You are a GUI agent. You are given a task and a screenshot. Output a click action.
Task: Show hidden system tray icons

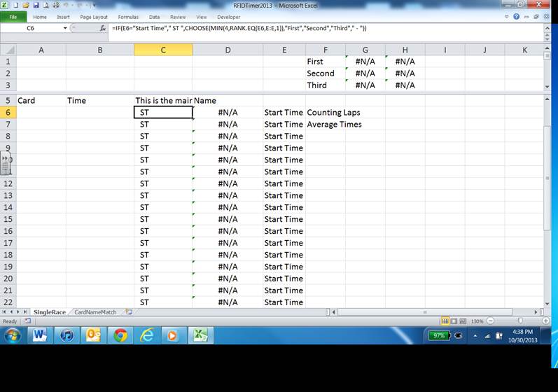tap(475, 335)
